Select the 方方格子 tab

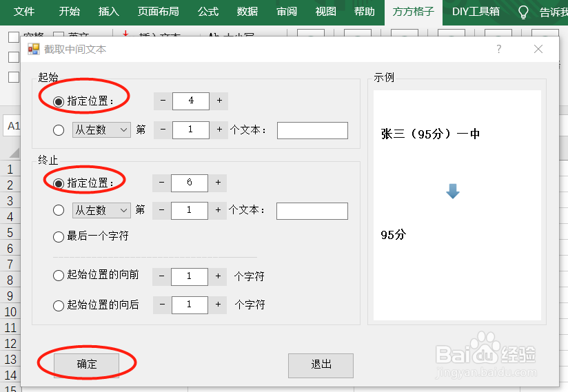[x=414, y=12]
